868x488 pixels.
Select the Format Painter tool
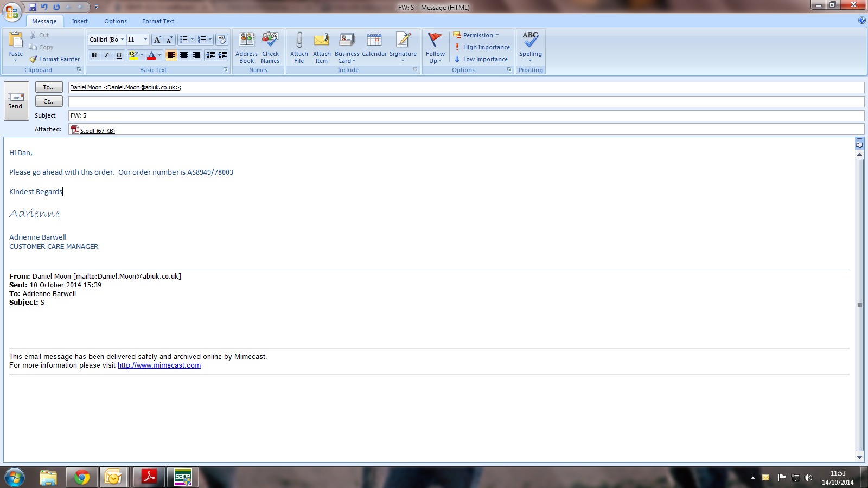click(x=55, y=59)
